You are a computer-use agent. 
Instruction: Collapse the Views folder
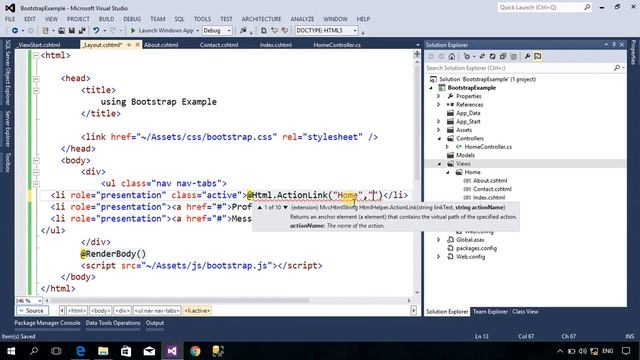pyautogui.click(x=439, y=164)
